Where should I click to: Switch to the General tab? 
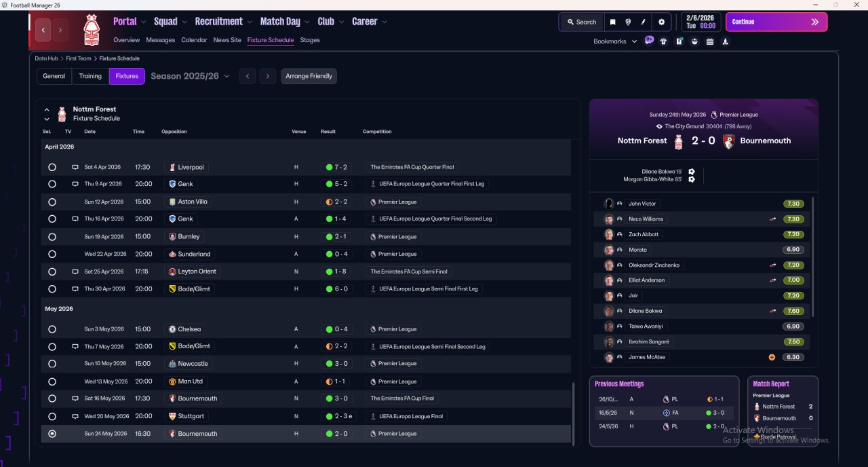pyautogui.click(x=54, y=76)
